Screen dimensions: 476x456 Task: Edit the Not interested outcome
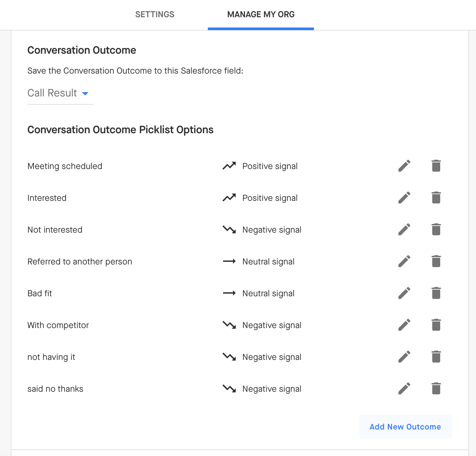pyautogui.click(x=404, y=229)
